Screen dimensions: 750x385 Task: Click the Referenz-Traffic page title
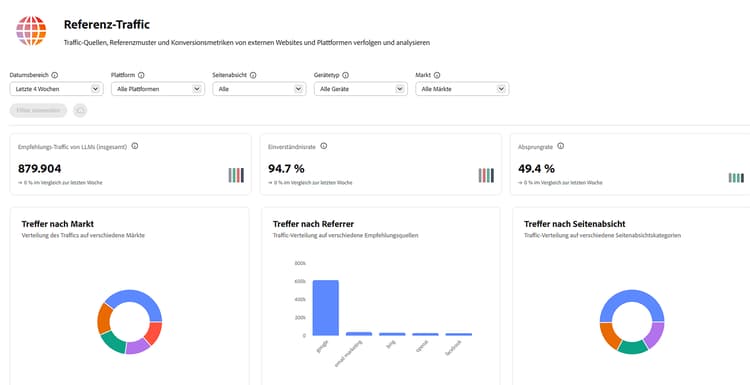[x=107, y=25]
